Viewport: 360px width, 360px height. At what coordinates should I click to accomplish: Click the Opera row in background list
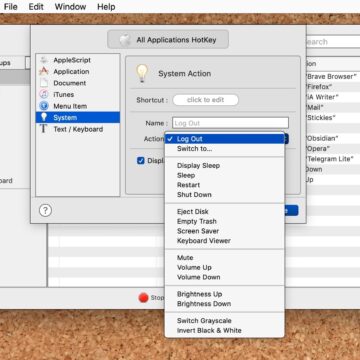coord(333,148)
